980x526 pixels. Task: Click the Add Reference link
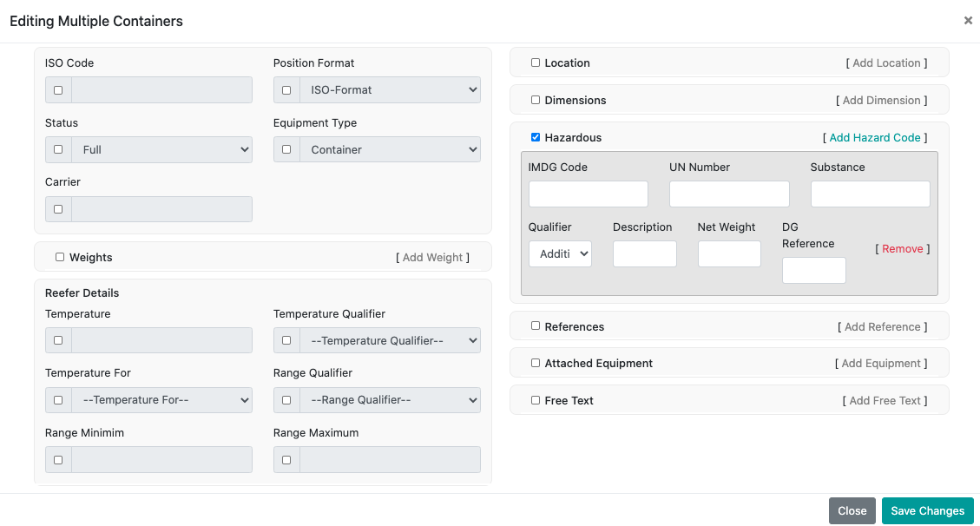click(882, 326)
